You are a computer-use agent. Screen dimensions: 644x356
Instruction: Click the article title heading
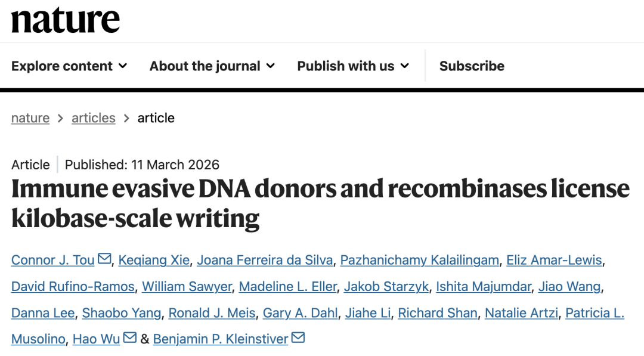[320, 204]
